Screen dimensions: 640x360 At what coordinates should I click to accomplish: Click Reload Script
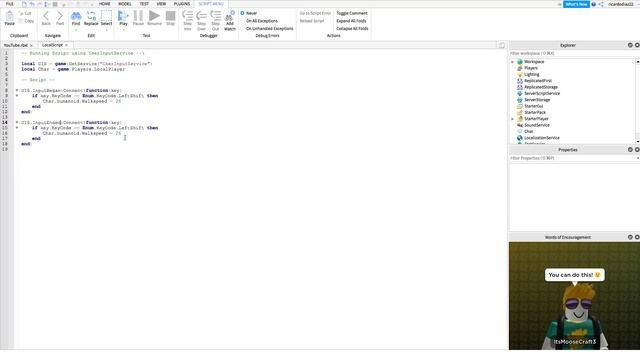[312, 21]
